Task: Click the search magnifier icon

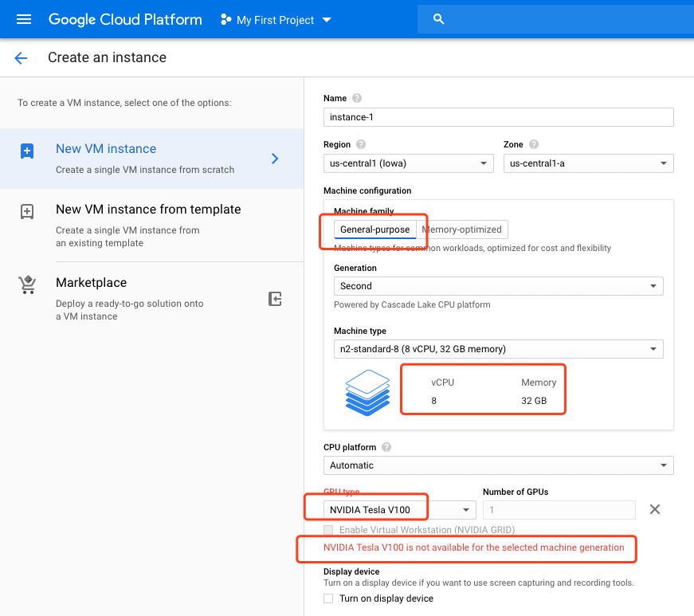Action: coord(438,19)
